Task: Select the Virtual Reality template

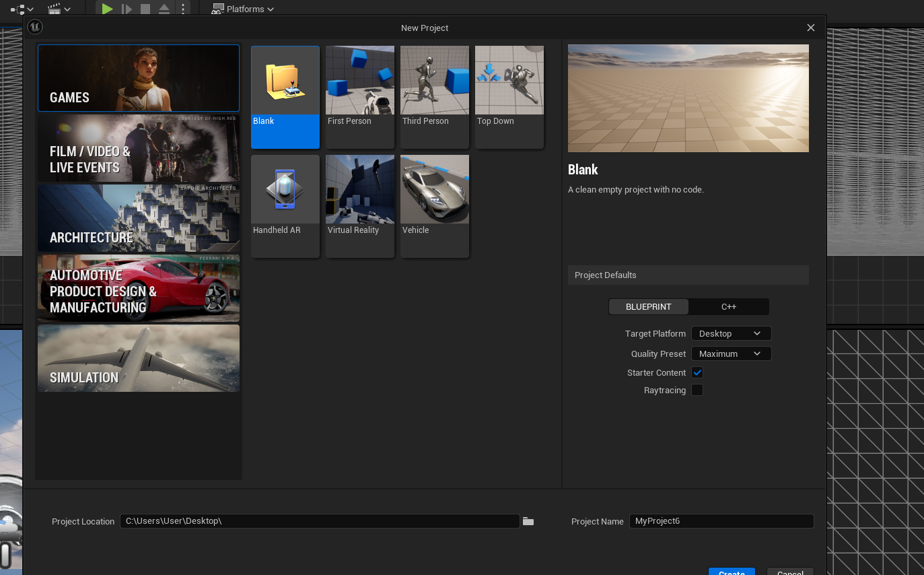Action: (x=360, y=206)
